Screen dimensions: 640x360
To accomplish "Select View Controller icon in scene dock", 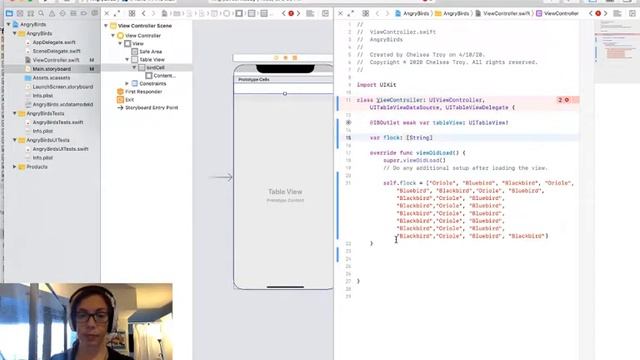I will 276,58.
